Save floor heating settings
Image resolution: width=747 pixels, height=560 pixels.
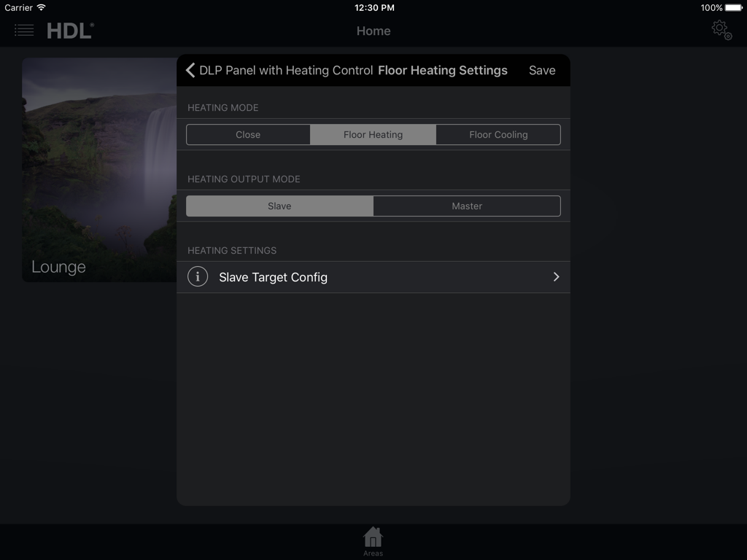542,70
